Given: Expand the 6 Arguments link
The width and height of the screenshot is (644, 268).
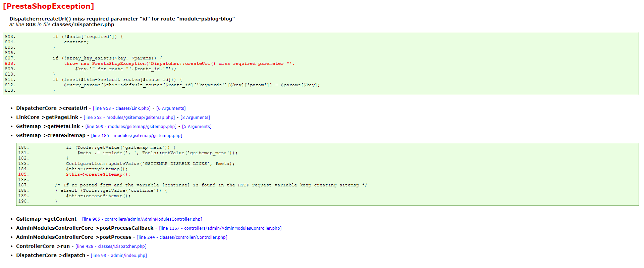Looking at the screenshot, I should [x=171, y=108].
